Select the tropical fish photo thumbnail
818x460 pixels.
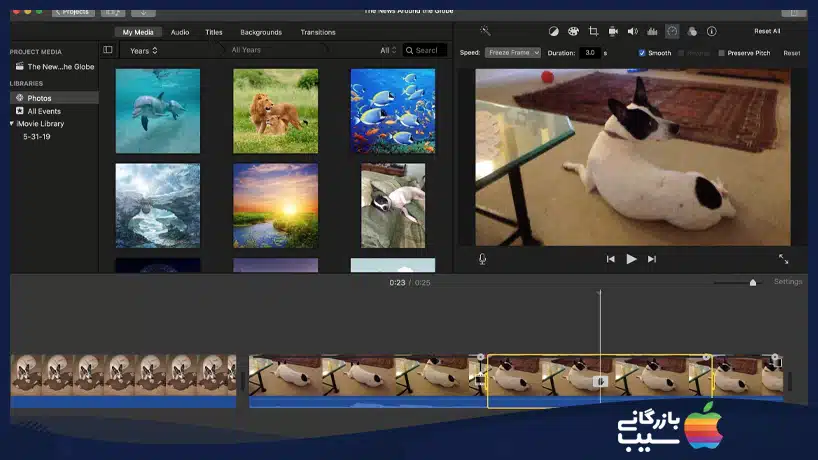(x=393, y=111)
